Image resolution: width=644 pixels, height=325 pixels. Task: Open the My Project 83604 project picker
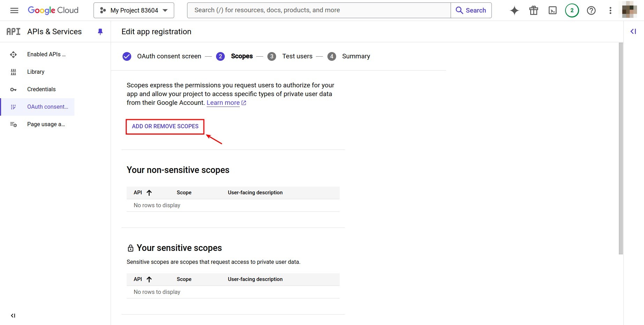(x=133, y=10)
